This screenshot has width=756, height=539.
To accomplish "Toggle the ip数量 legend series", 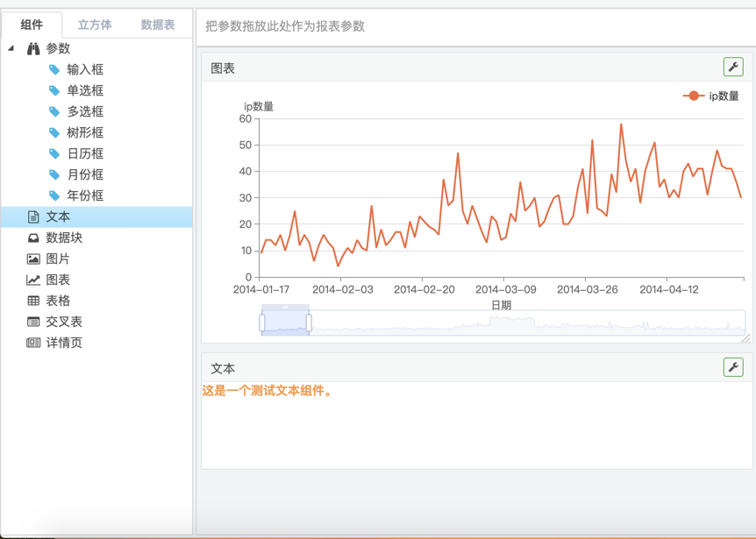I will [711, 96].
